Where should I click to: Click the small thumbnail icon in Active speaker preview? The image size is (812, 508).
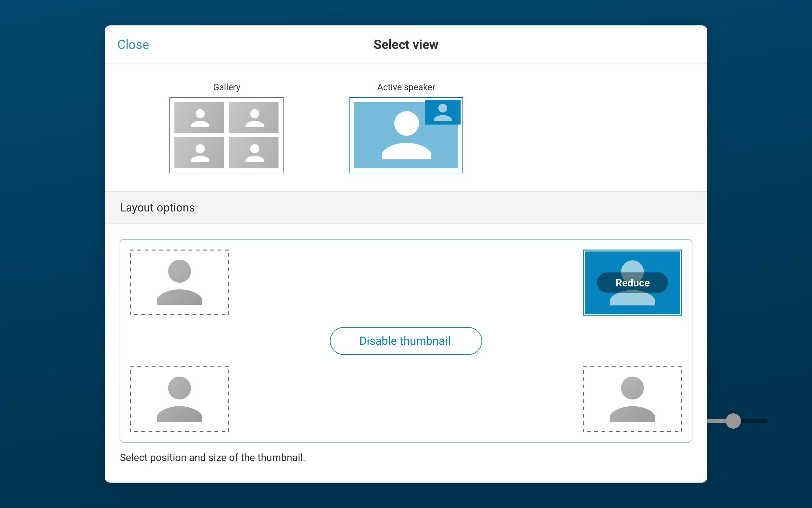pyautogui.click(x=442, y=112)
